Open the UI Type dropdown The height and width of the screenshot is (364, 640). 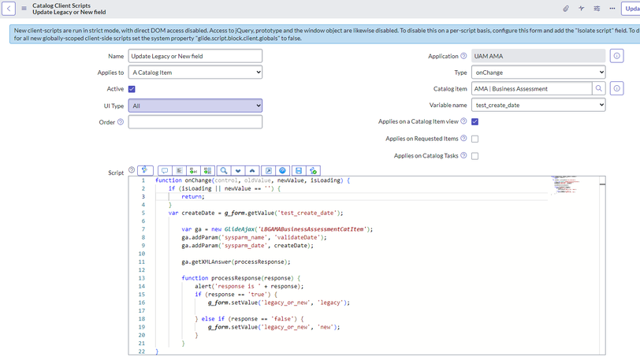[195, 106]
